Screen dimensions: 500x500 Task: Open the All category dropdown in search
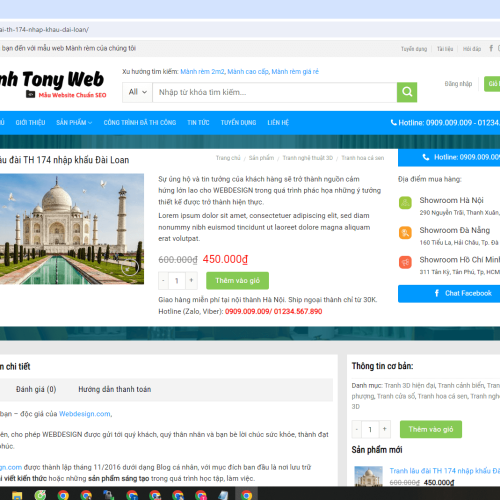coord(137,92)
